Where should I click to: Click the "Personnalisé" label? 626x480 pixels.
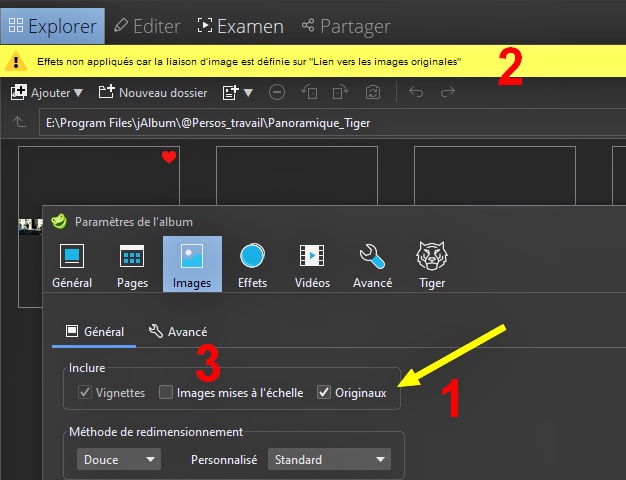tap(224, 460)
